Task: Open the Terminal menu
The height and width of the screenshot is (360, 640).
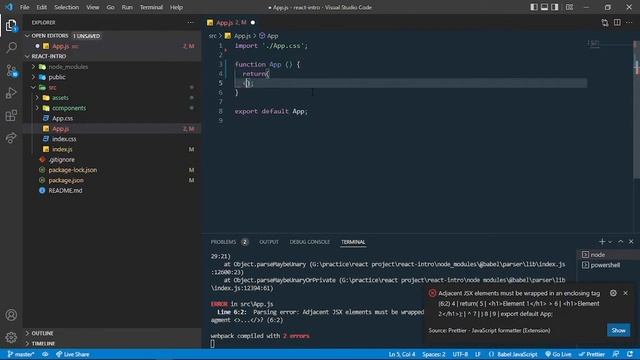Action: tap(151, 7)
